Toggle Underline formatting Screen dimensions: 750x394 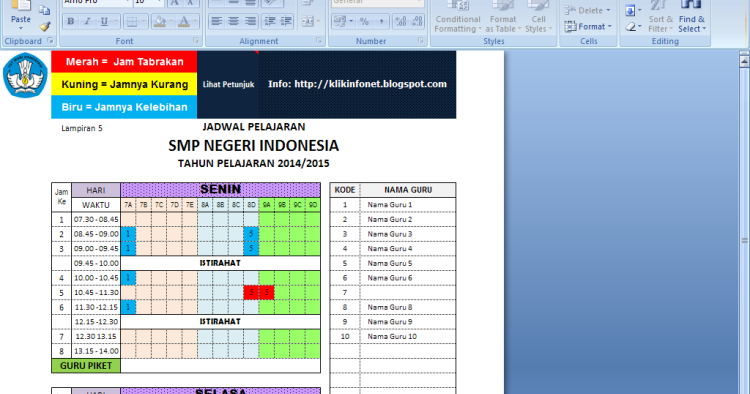pos(103,22)
